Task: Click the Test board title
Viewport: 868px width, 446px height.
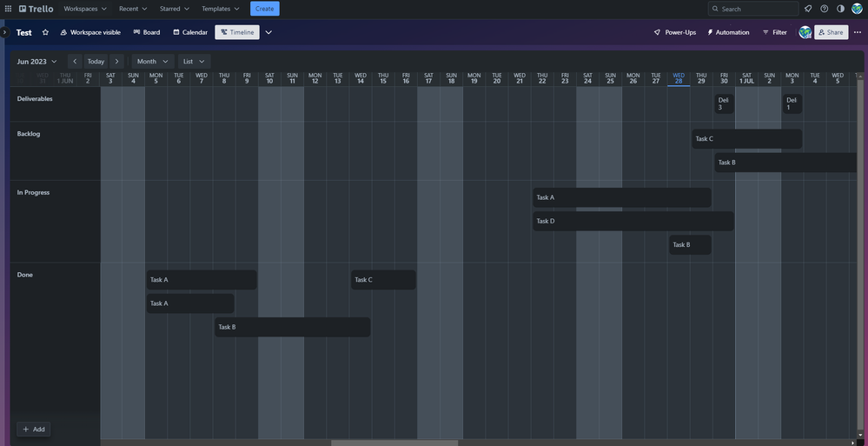Action: click(x=23, y=32)
